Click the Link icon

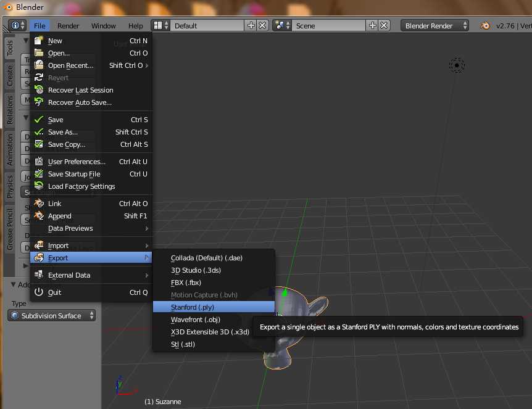point(39,203)
